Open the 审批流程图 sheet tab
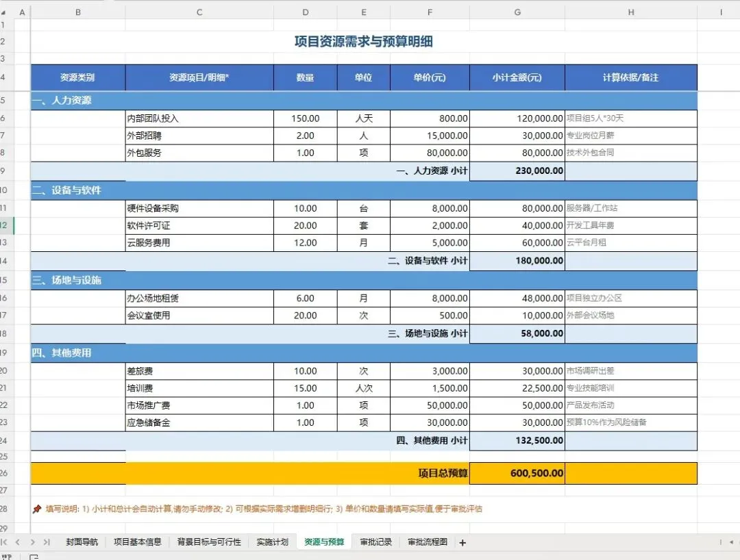 tap(428, 542)
